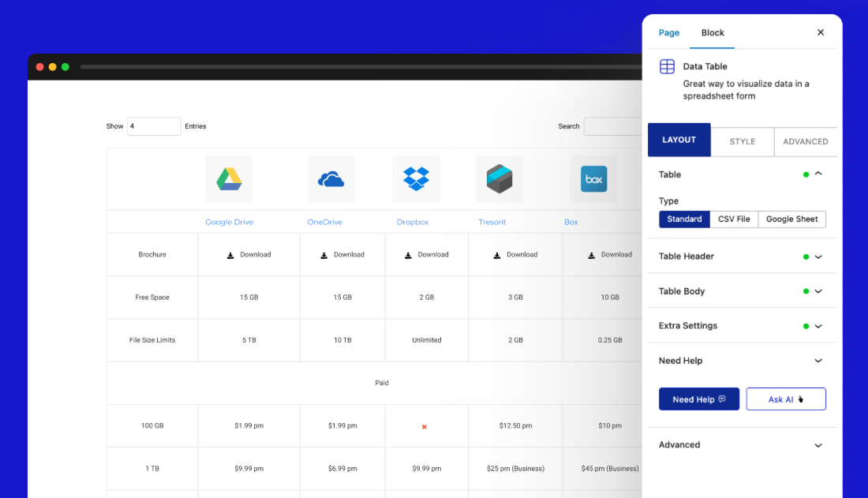This screenshot has height=498, width=868.
Task: Click the Dropbox logo icon
Action: pyautogui.click(x=417, y=179)
